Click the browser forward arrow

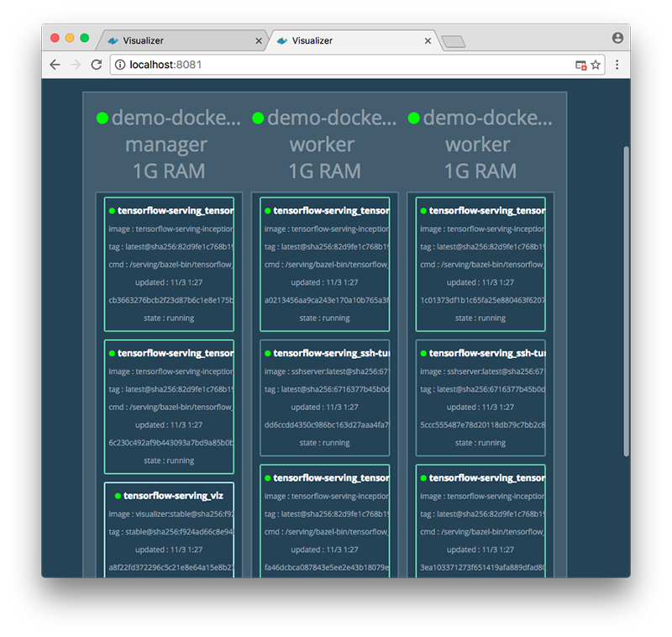point(76,65)
